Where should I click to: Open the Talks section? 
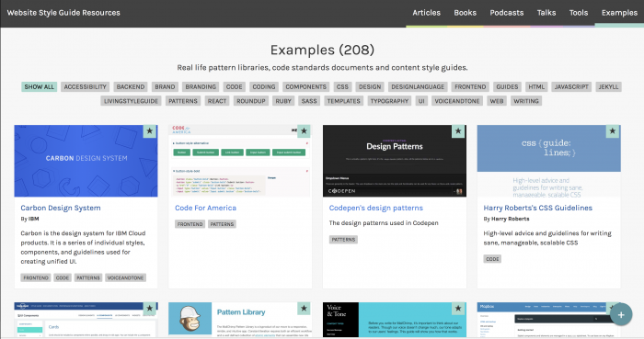546,13
